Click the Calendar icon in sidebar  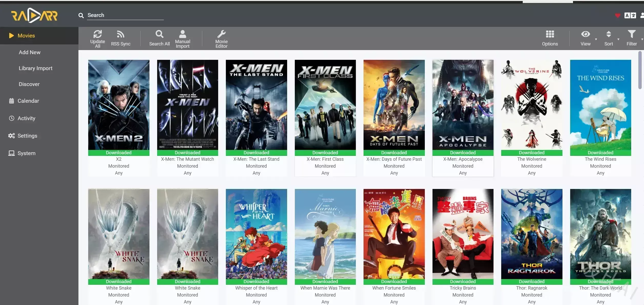tap(12, 101)
